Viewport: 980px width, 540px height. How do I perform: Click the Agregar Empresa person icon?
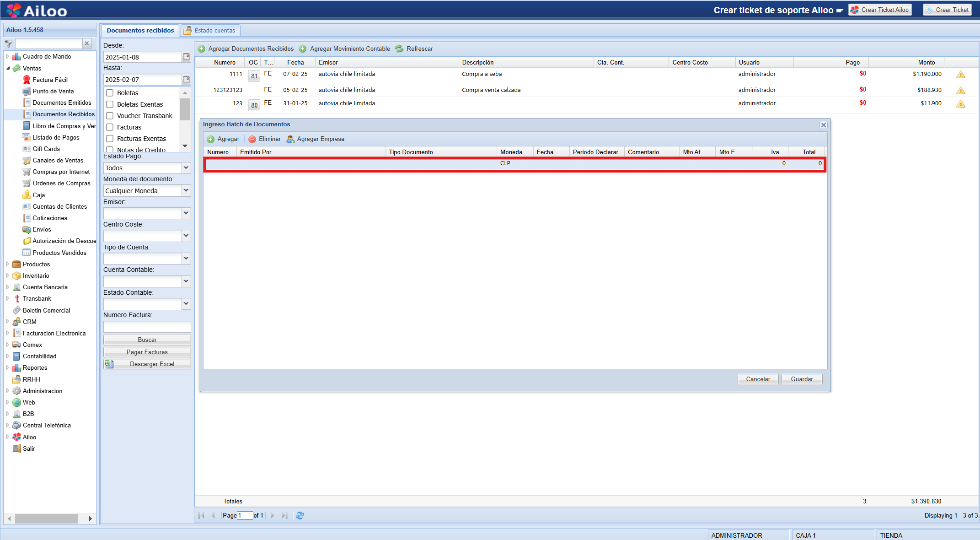290,139
